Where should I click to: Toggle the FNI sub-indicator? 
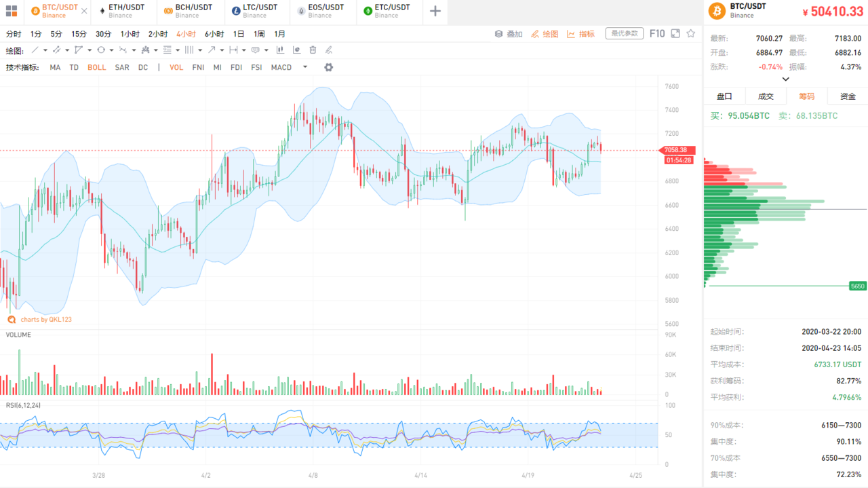click(198, 67)
